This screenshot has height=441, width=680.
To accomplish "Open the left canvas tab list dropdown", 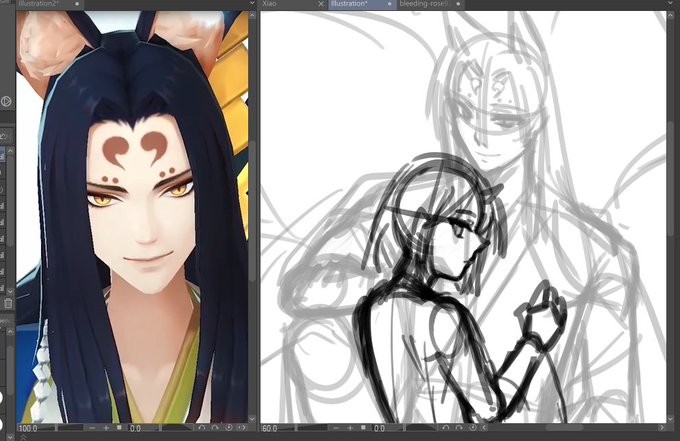I will click(x=252, y=3).
